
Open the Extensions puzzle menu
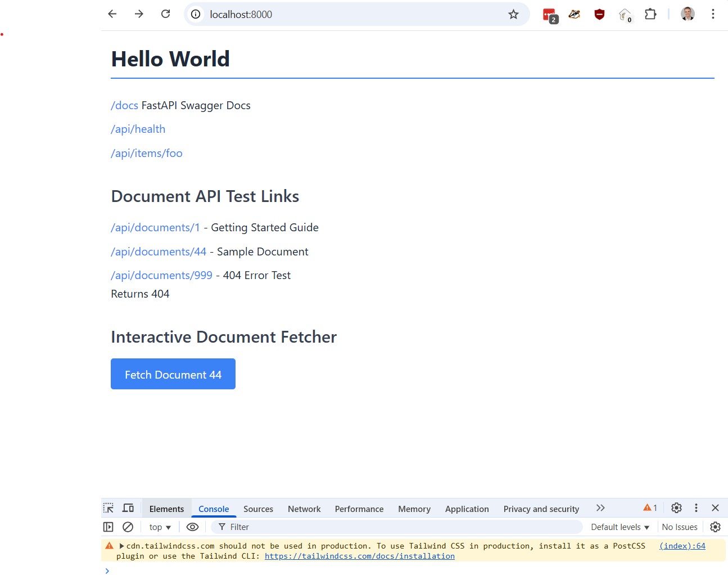tap(650, 14)
